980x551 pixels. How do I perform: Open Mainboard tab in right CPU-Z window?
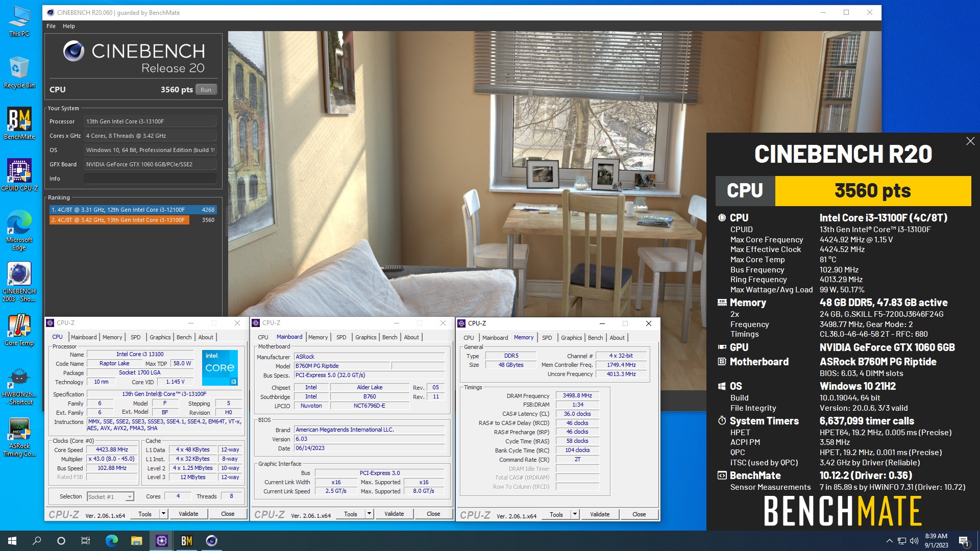point(495,338)
